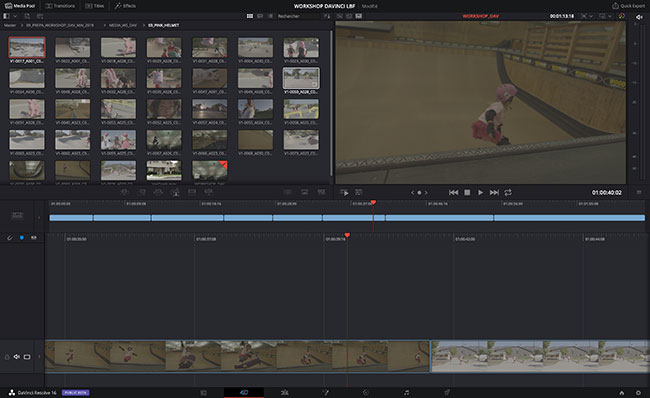Image resolution: width=650 pixels, height=398 pixels.
Task: Click Append to end edit icon
Action: click(x=142, y=192)
